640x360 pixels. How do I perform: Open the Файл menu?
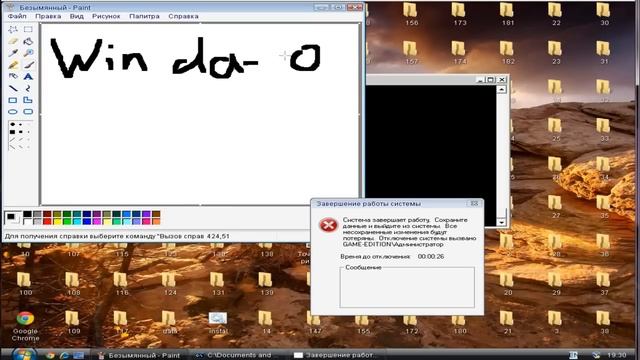(17, 16)
